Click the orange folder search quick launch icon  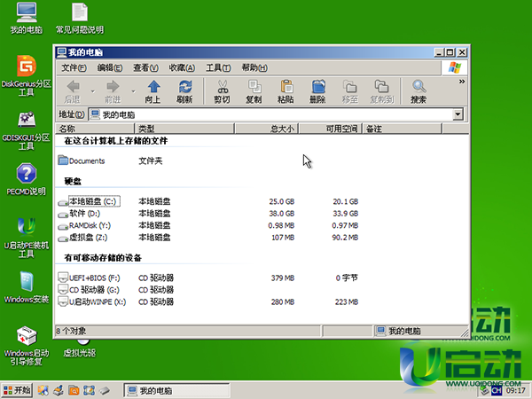[74, 390]
